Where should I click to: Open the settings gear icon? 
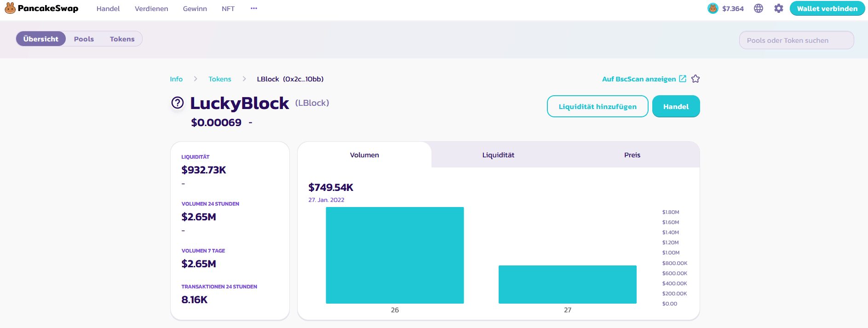click(778, 8)
